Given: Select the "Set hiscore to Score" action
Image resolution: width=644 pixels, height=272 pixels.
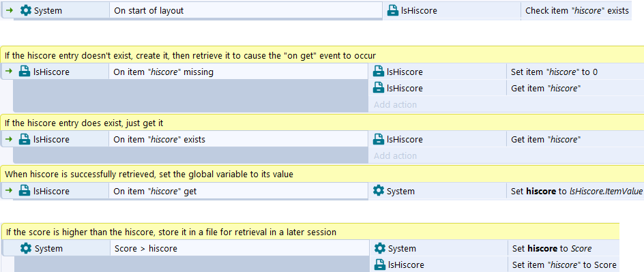Looking at the screenshot, I should [563, 248].
